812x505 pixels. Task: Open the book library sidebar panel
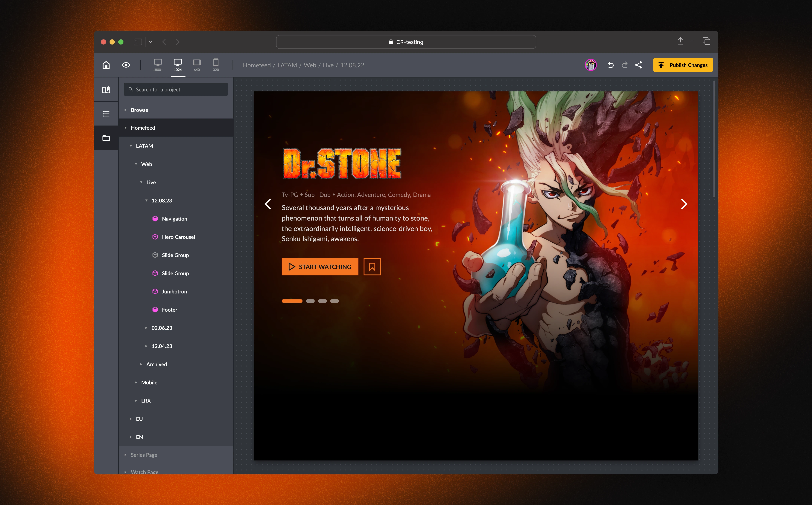pos(106,90)
